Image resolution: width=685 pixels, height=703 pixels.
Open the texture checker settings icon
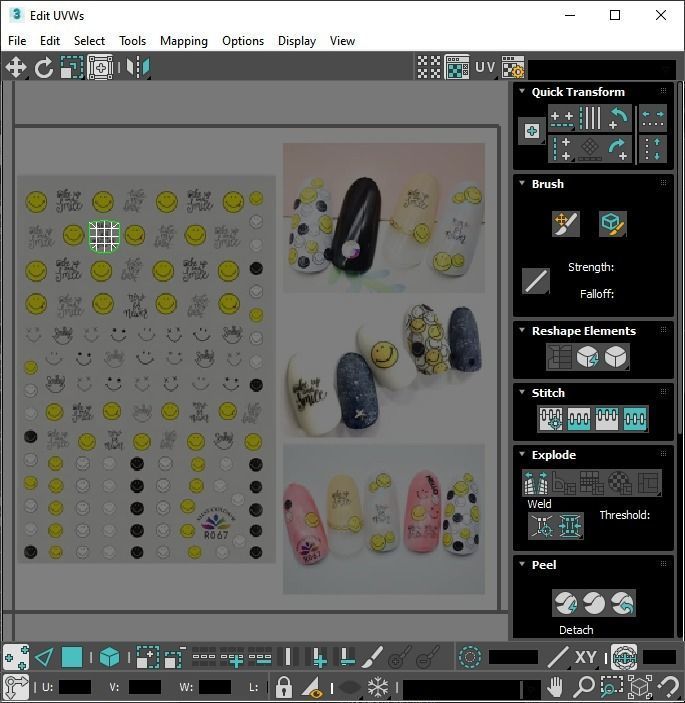click(513, 68)
